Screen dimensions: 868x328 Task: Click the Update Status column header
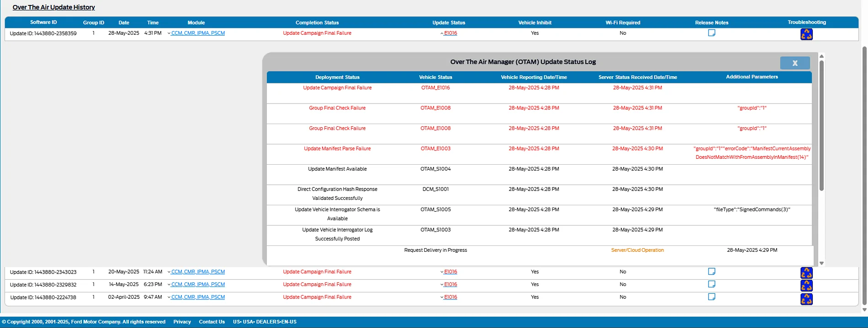(x=449, y=22)
